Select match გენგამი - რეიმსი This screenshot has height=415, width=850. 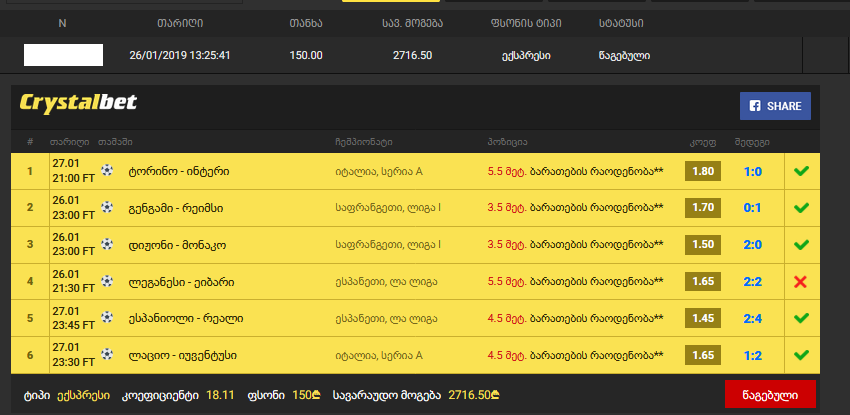tap(176, 208)
